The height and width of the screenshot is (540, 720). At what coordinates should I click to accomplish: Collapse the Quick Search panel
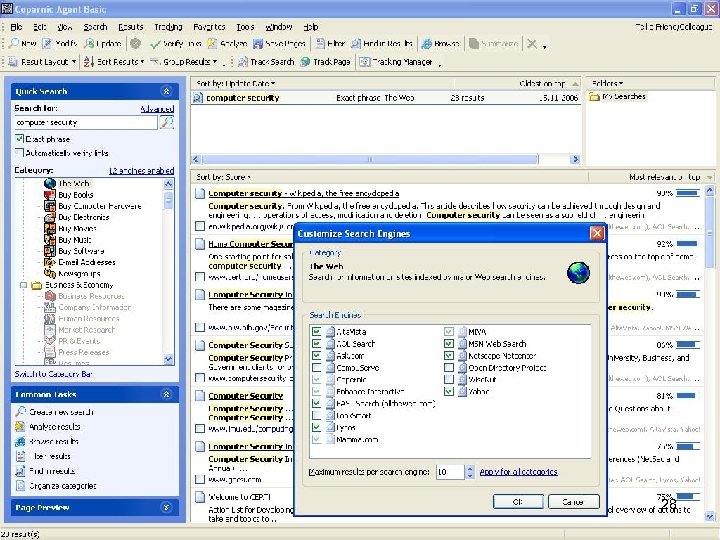point(167,91)
